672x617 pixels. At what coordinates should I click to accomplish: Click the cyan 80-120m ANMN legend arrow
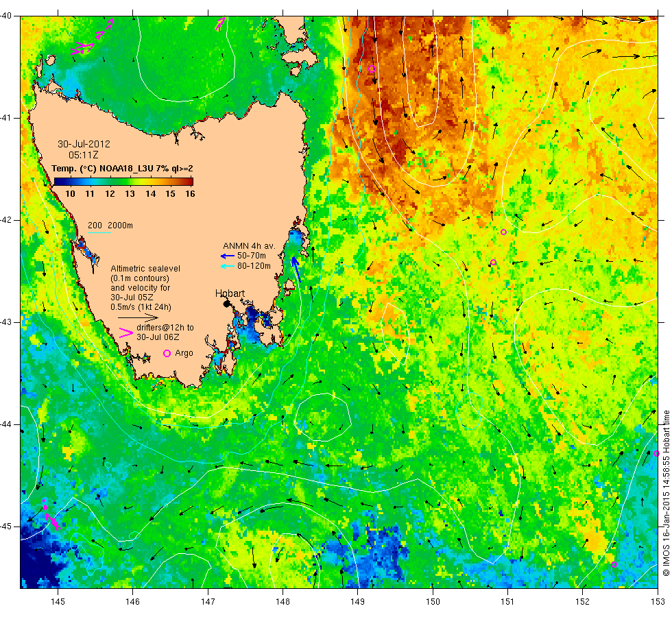pos(227,266)
